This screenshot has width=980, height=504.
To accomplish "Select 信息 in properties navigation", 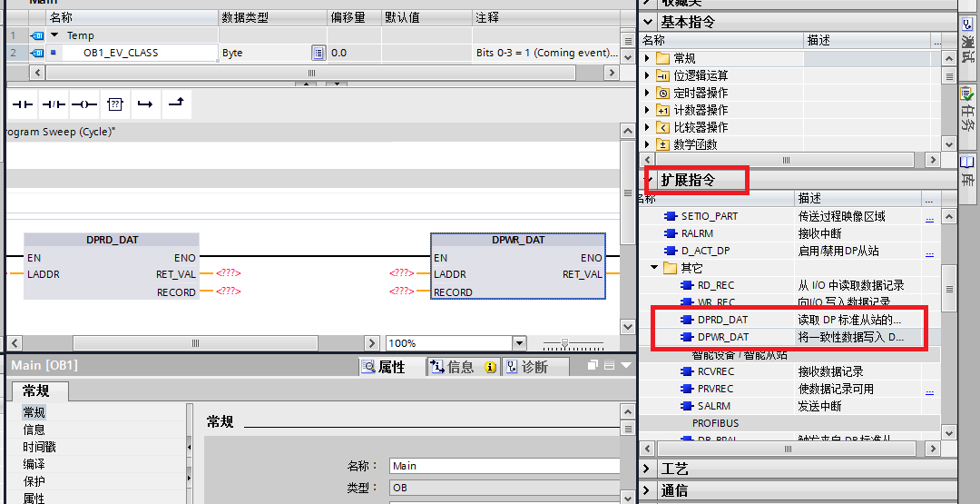I will [x=34, y=430].
